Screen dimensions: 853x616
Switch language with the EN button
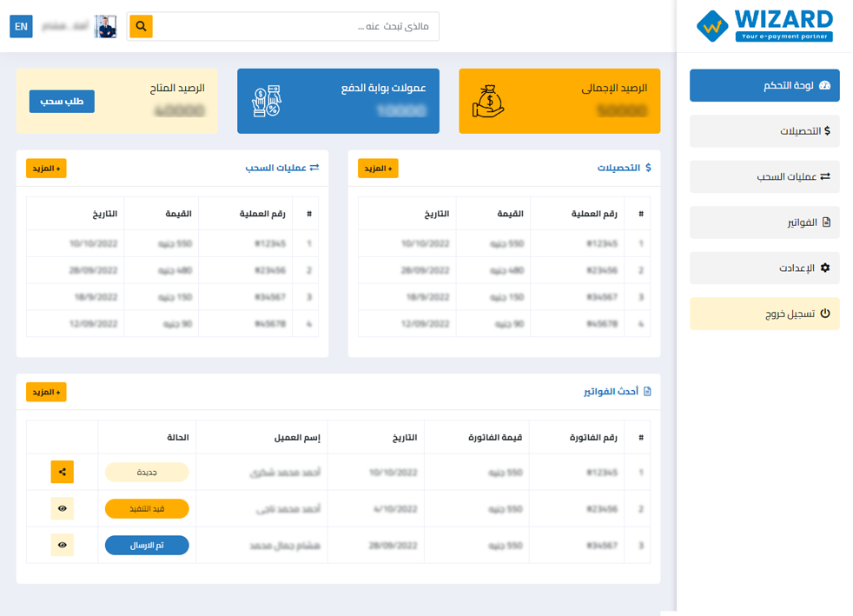coord(21,27)
